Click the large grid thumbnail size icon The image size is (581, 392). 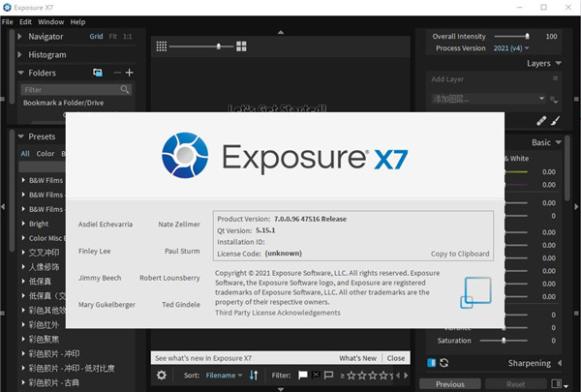coord(241,46)
